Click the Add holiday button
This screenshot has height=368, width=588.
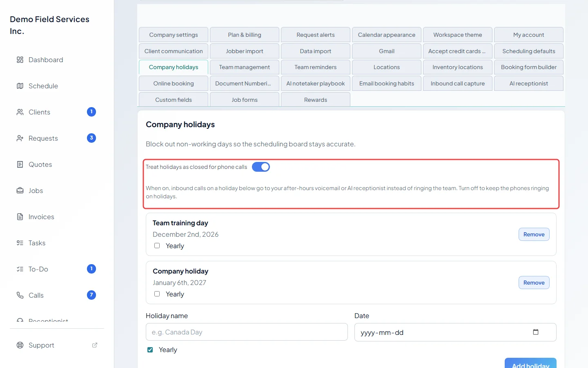click(530, 364)
